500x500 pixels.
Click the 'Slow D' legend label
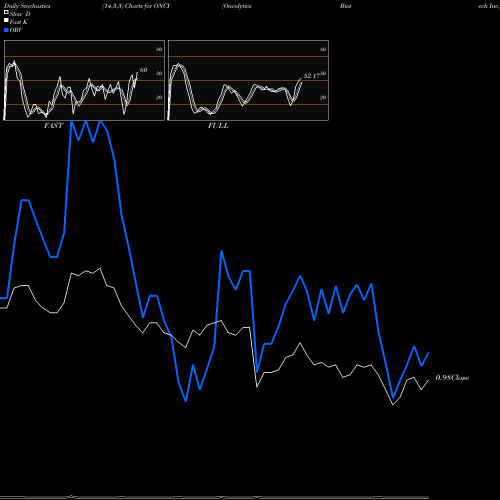point(20,14)
